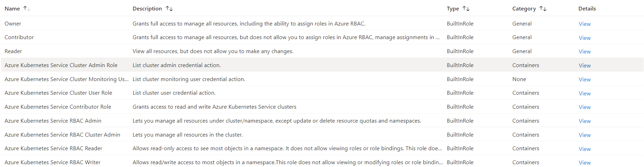Click Category column sort arrows icon
644x167 pixels.
coord(543,8)
